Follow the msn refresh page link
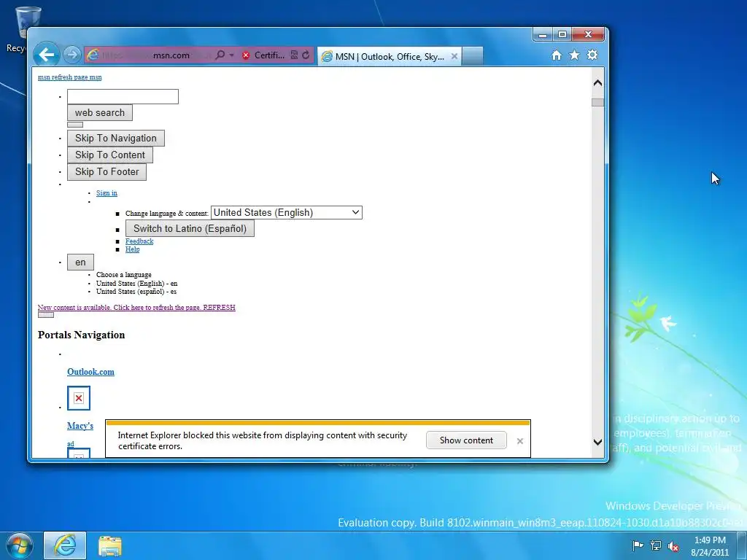The image size is (747, 560). pos(69,77)
